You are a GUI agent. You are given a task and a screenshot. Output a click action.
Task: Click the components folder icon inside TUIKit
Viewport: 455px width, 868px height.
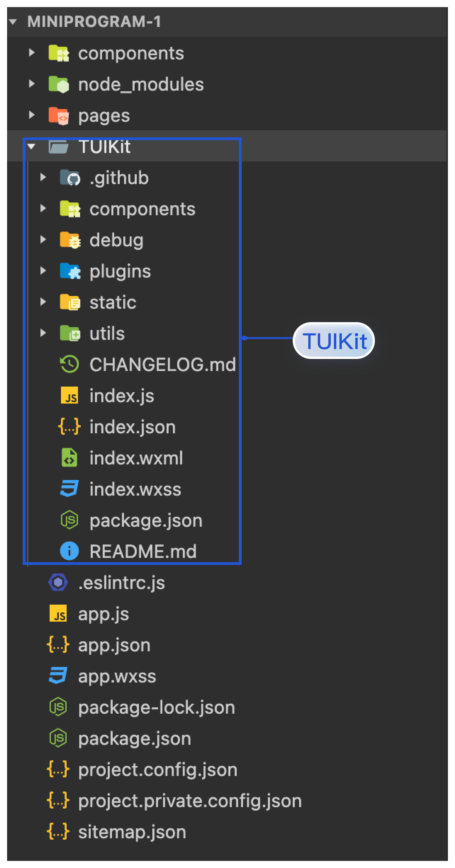(x=70, y=209)
